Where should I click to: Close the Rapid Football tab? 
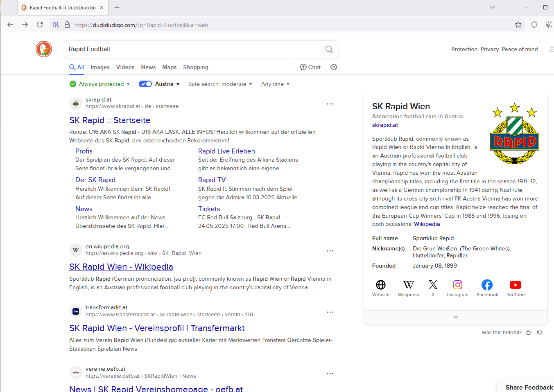pos(102,7)
